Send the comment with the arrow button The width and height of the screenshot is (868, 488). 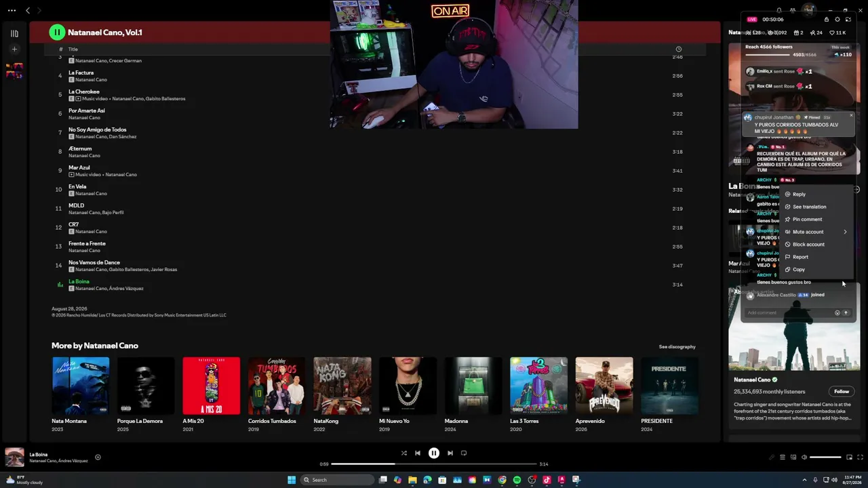click(846, 313)
